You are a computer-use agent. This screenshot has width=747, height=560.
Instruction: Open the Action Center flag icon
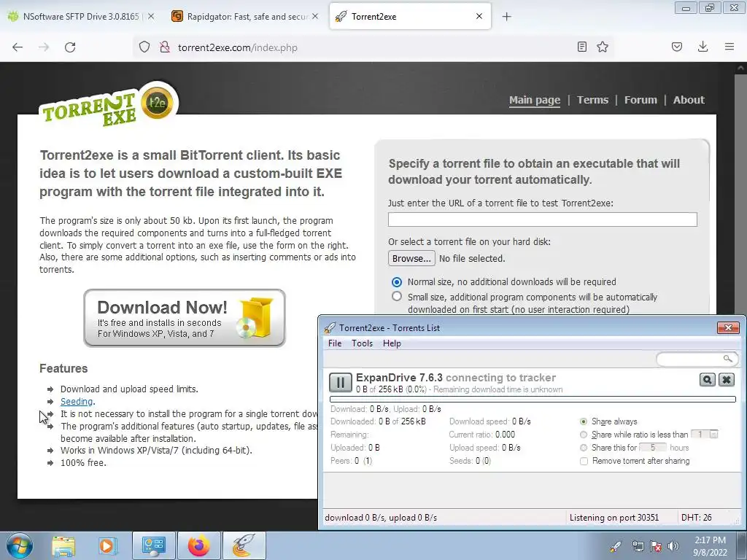pyautogui.click(x=656, y=547)
